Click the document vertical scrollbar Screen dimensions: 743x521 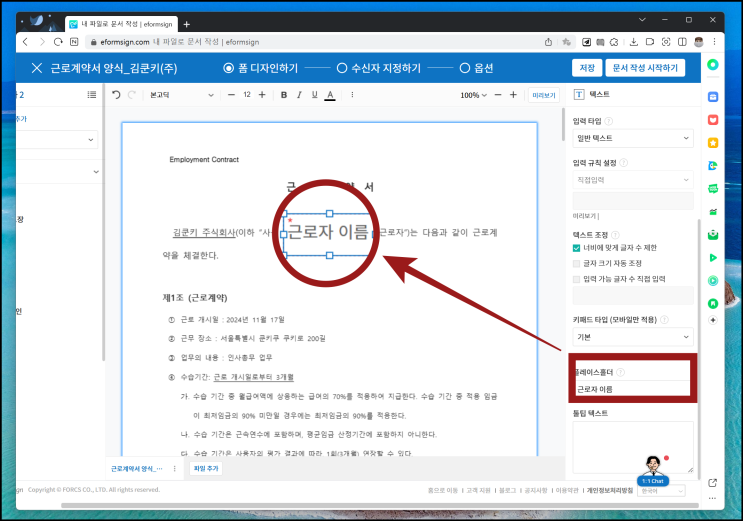coord(563,125)
